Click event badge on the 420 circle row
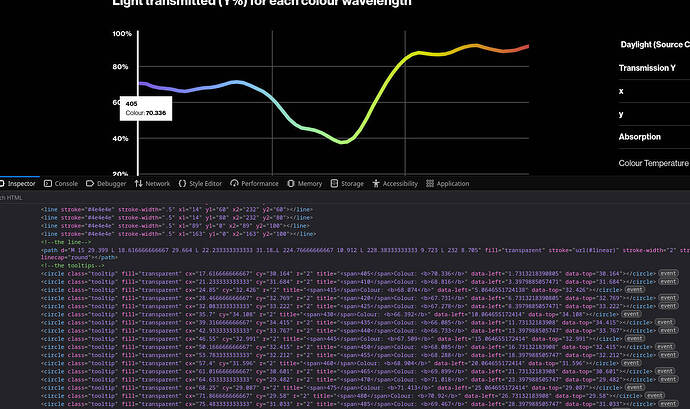This screenshot has height=409, width=690. click(x=668, y=298)
